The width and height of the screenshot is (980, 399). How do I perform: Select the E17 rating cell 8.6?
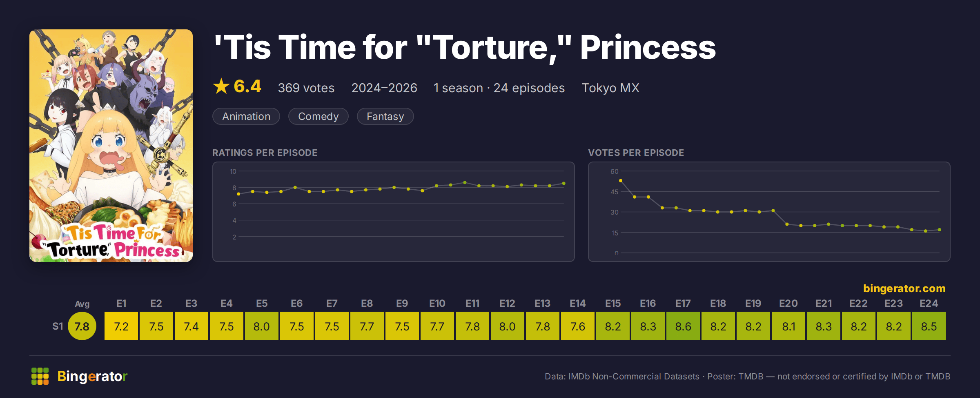pos(683,326)
